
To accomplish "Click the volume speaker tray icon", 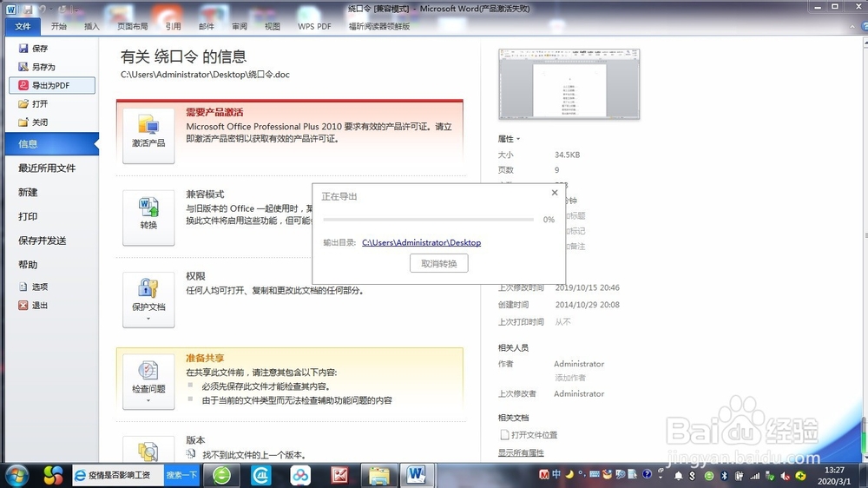I will 785,476.
